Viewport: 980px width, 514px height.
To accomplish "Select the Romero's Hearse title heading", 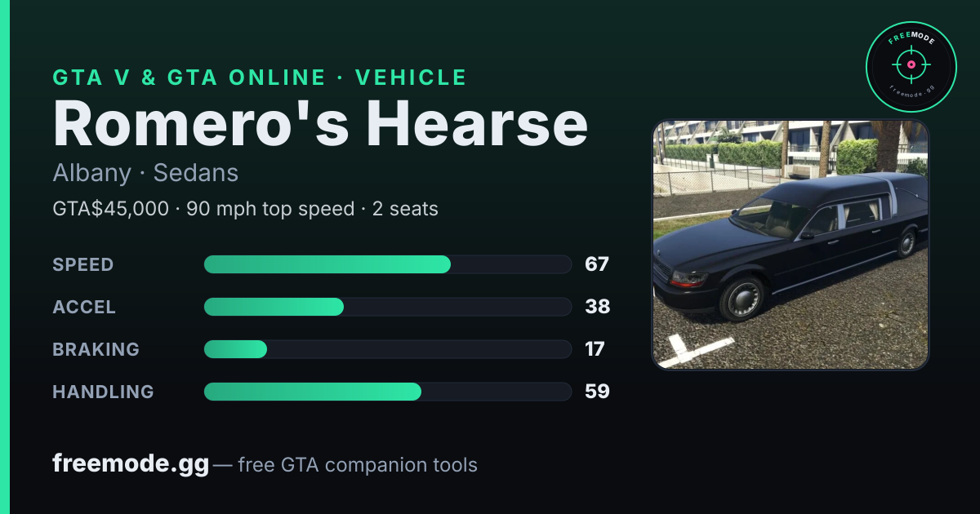I will (x=320, y=123).
